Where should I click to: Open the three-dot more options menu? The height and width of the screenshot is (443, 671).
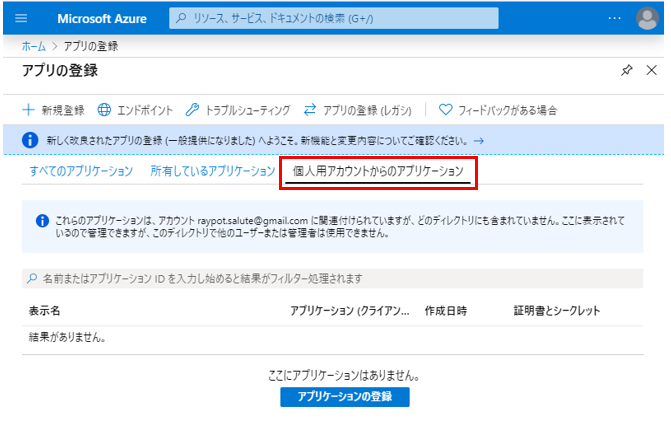(615, 18)
